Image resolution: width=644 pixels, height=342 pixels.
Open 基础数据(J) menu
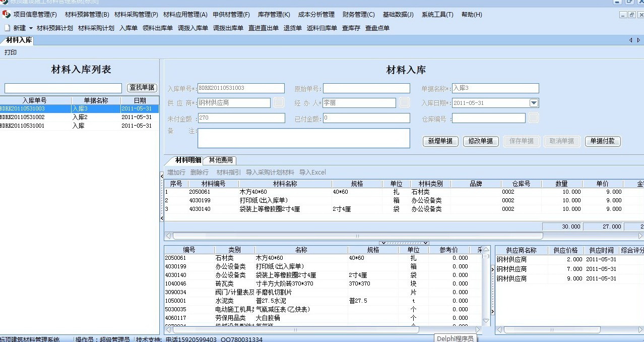click(398, 15)
